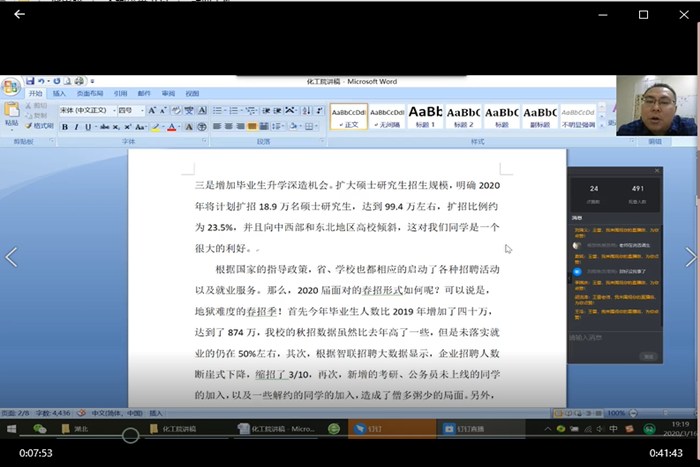
Task: Apply the 标题 1 style
Action: (x=425, y=117)
